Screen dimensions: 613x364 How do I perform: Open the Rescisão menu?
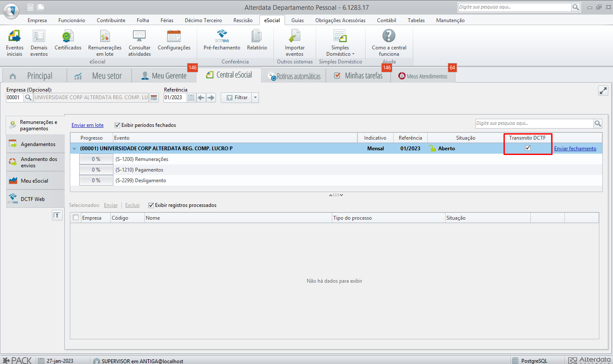point(243,20)
